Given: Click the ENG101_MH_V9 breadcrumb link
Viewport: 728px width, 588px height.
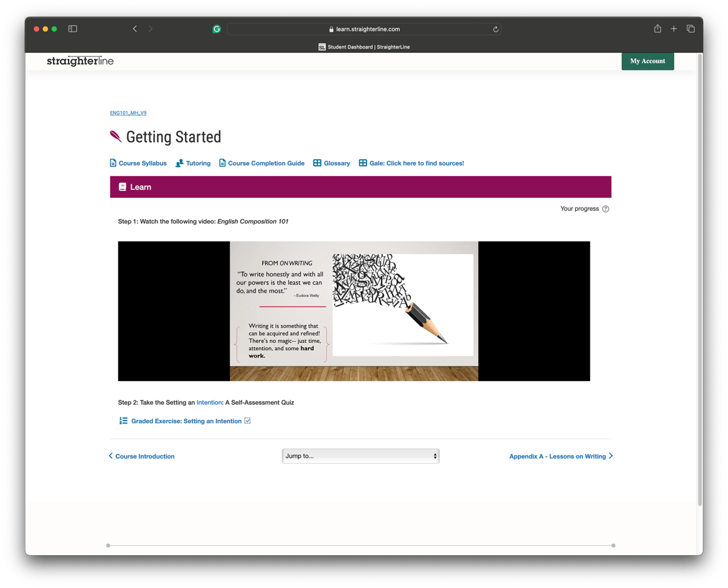Looking at the screenshot, I should point(128,112).
